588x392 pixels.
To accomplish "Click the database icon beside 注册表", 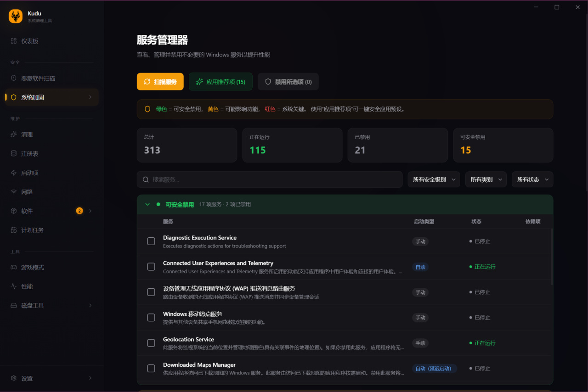I will click(14, 154).
